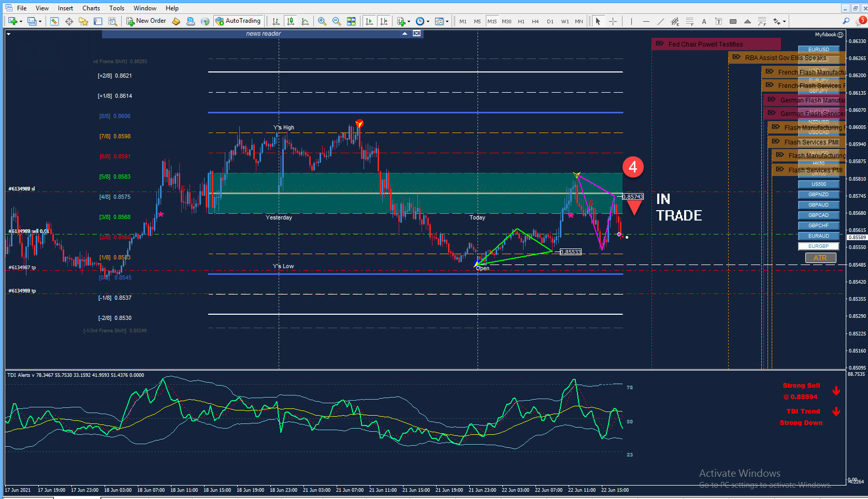Select the horizontal line drawing tool
868x499 pixels.
(646, 21)
